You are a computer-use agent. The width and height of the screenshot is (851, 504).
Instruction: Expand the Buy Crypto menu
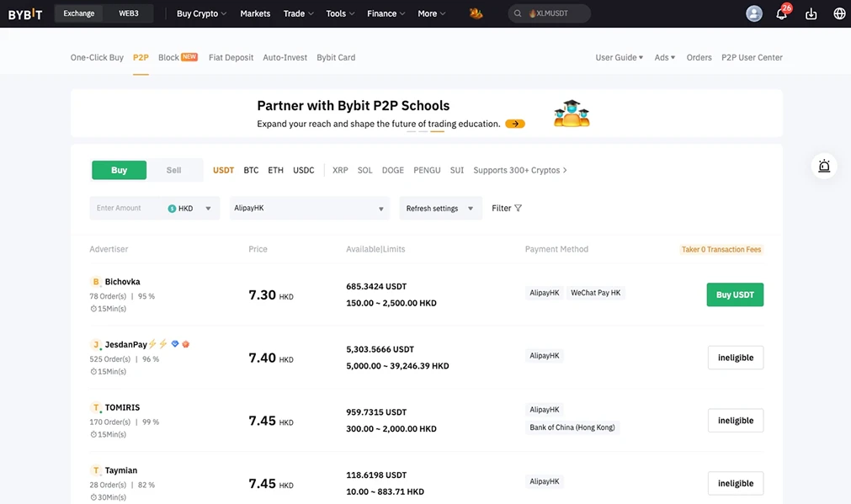(x=201, y=13)
